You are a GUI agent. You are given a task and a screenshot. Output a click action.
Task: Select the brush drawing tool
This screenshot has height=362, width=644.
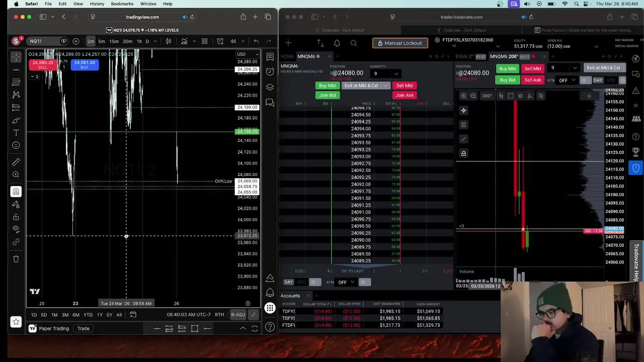pyautogui.click(x=16, y=120)
